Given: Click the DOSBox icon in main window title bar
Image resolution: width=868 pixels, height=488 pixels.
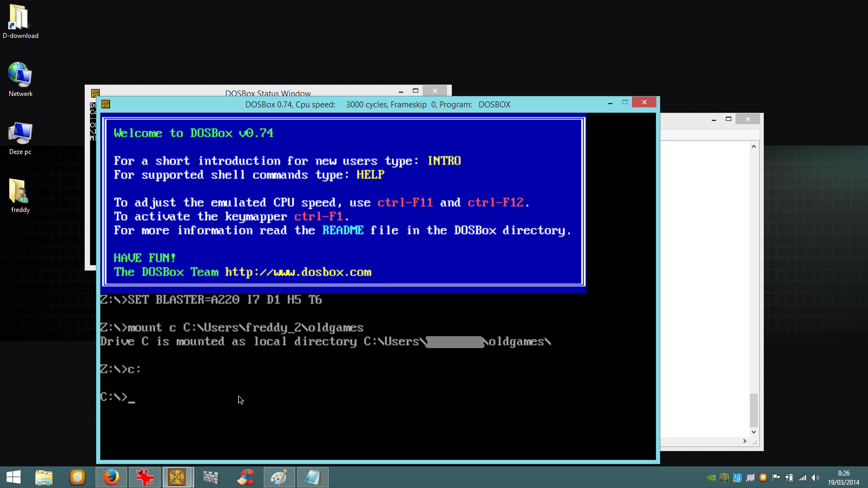Looking at the screenshot, I should tap(106, 104).
